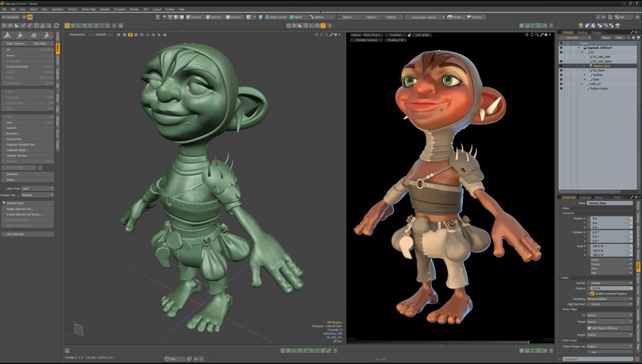Toggle the render view lock icon
This screenshot has width=642, height=364.
(x=409, y=35)
